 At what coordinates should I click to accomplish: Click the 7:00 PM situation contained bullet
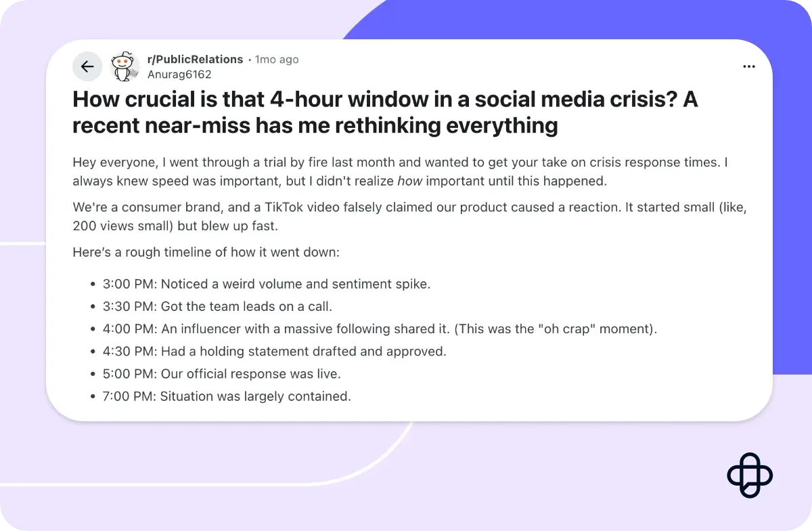[227, 396]
